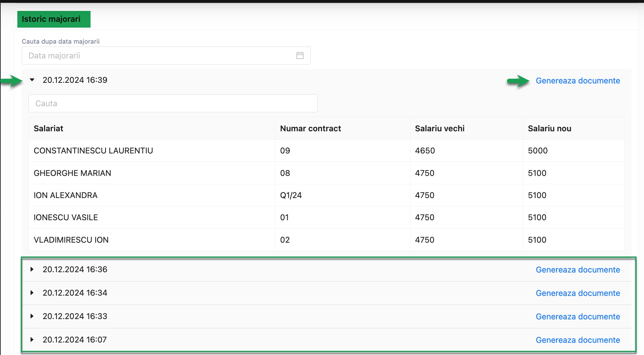644x355 pixels.
Task: Click the Salariu vechi column header
Action: pyautogui.click(x=439, y=128)
